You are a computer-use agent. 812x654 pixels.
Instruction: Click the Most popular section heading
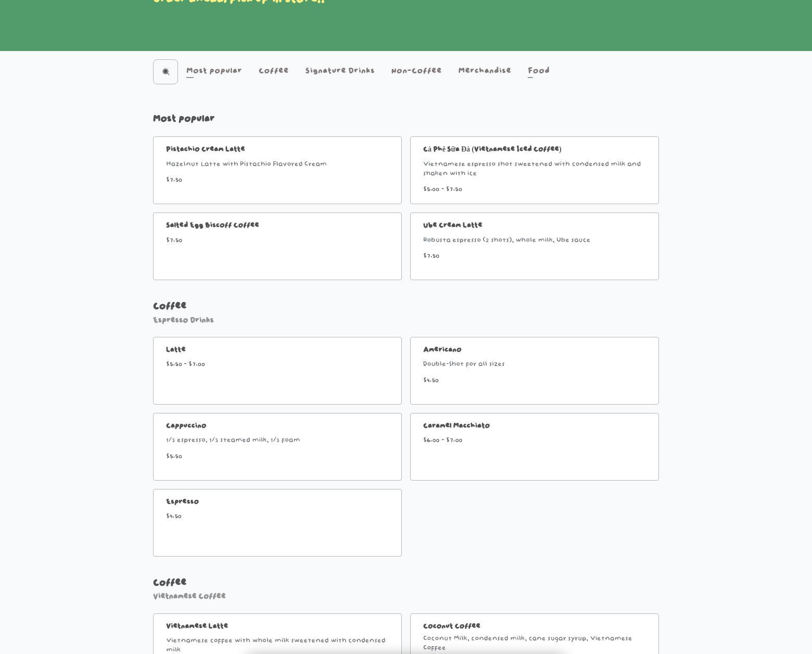click(x=183, y=119)
